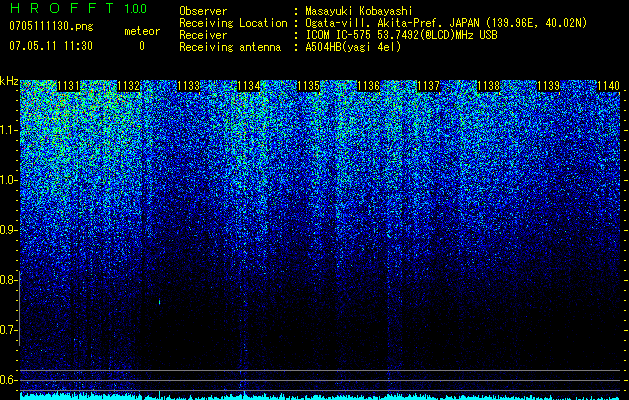Click the HROFFT 1.0.0 title text
This screenshot has height=400, width=629.
coord(78,8)
